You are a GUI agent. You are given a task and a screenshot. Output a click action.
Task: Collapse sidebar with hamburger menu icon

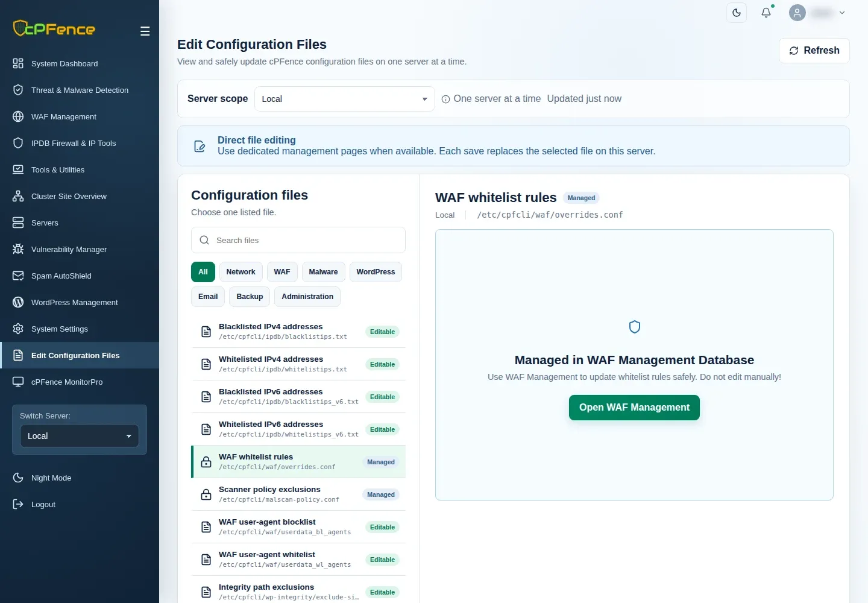tap(145, 31)
